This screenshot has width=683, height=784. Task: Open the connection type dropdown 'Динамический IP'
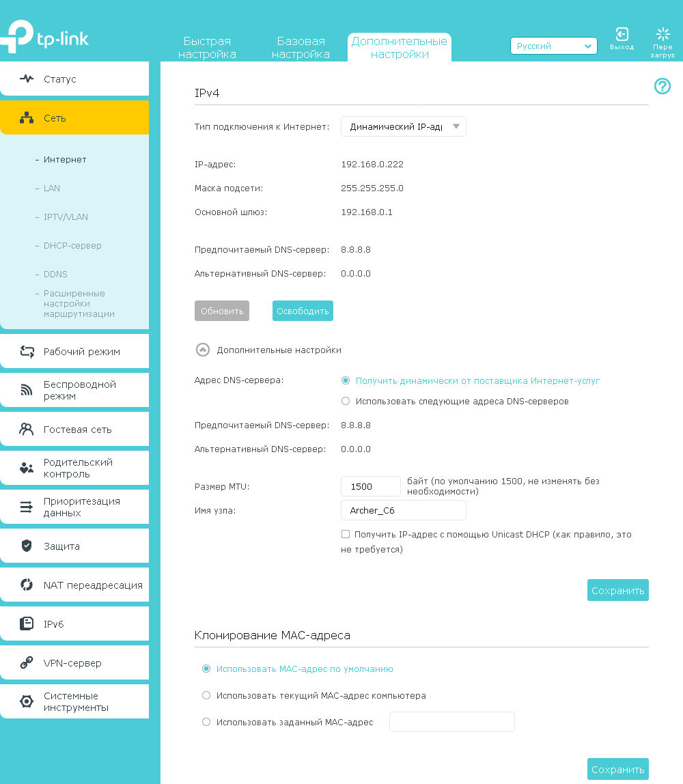point(404,126)
